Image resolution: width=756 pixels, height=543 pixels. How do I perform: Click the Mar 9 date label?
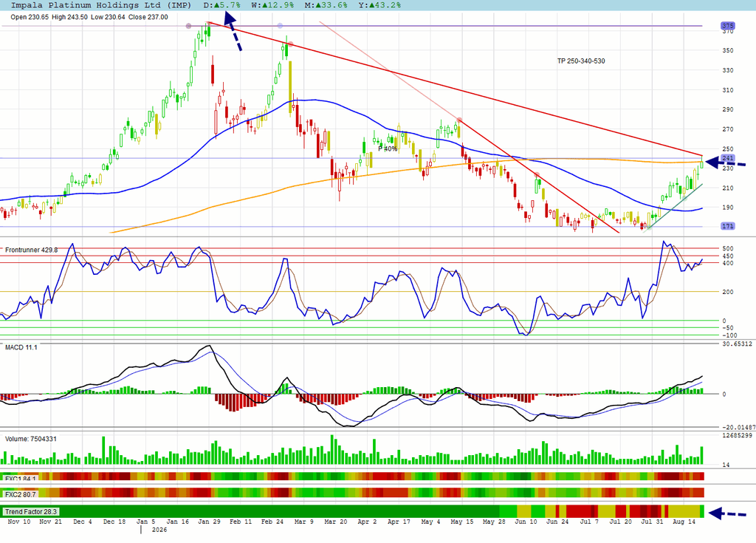coord(303,522)
